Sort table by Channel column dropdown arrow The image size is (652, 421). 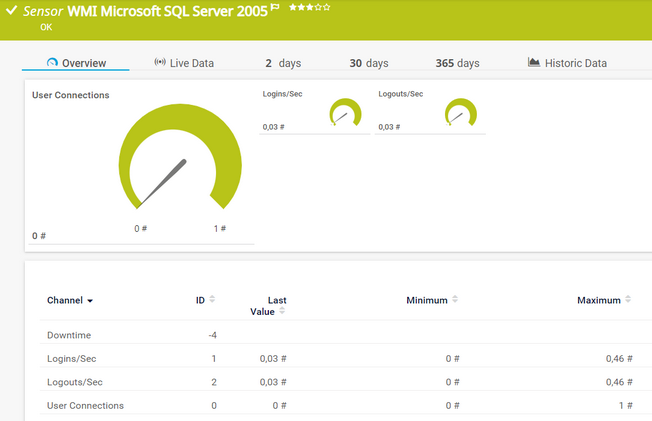pyautogui.click(x=90, y=301)
